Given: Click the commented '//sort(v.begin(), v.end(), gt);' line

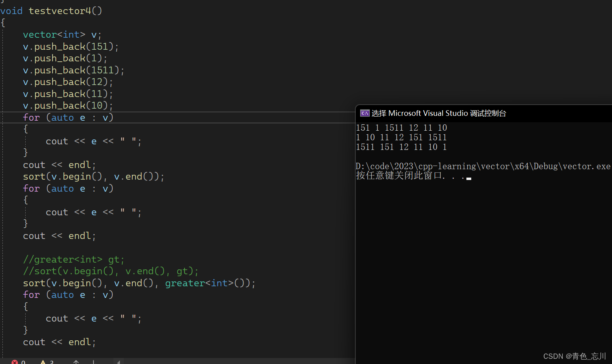Looking at the screenshot, I should pyautogui.click(x=111, y=271).
